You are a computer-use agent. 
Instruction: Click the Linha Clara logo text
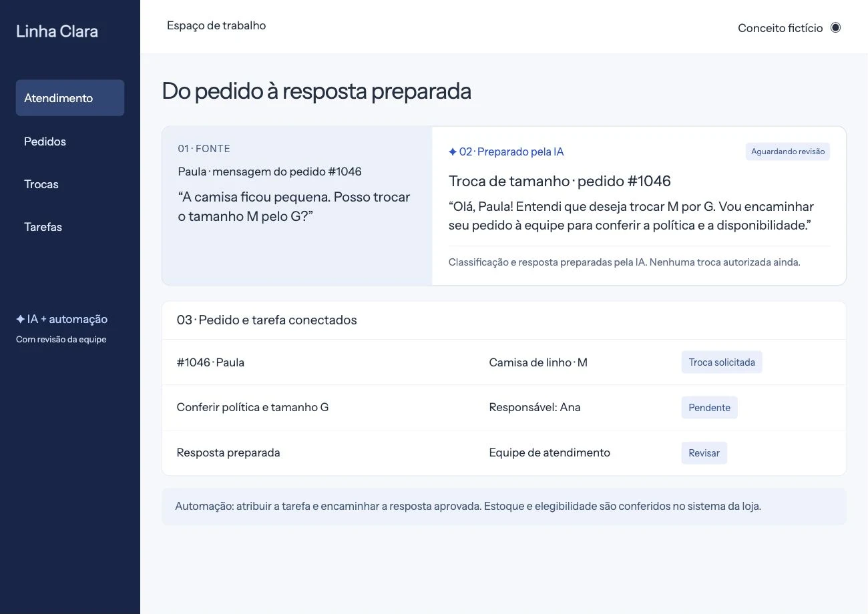pyautogui.click(x=57, y=31)
